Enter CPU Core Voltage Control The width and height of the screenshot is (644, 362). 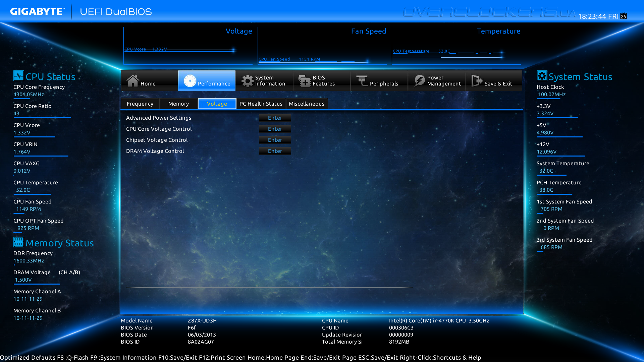[275, 129]
